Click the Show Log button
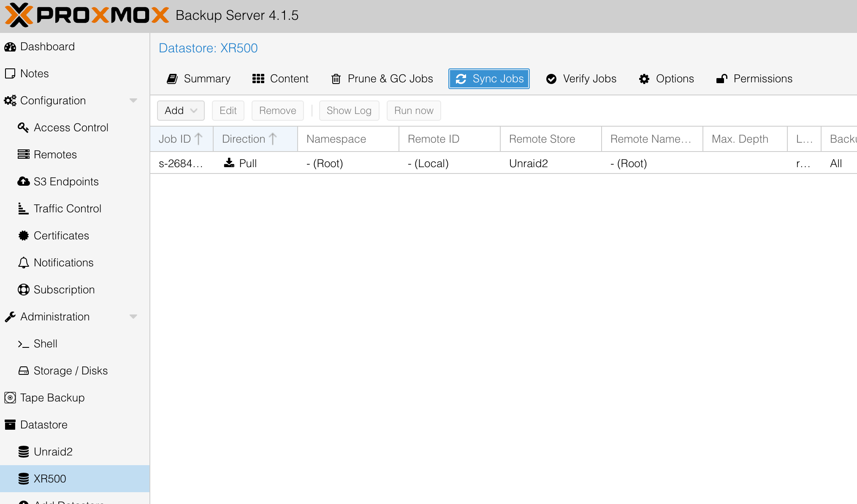This screenshot has height=504, width=857. click(x=349, y=110)
